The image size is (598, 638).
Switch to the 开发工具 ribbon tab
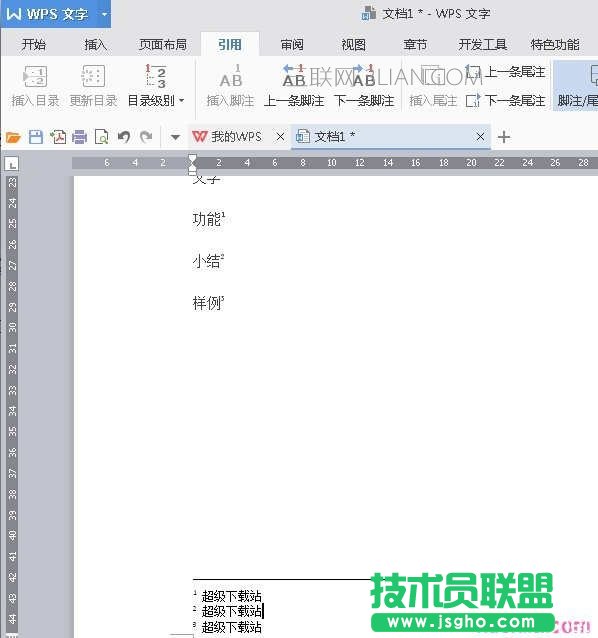click(482, 44)
